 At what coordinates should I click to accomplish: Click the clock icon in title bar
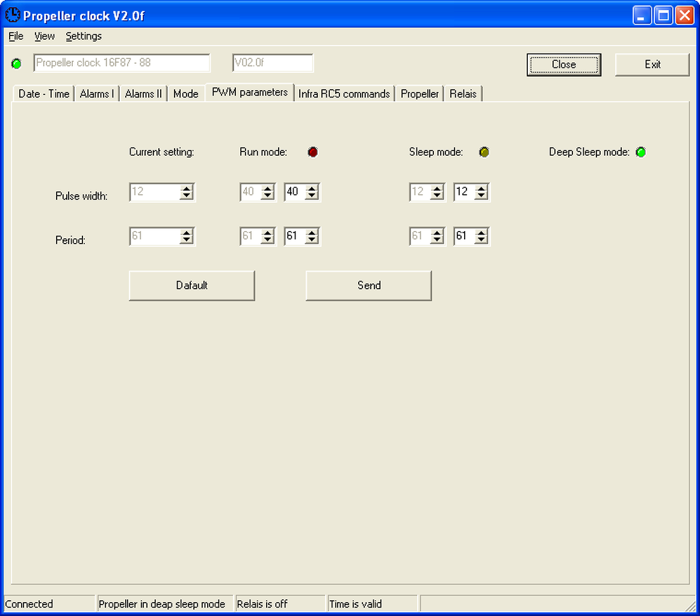point(13,15)
